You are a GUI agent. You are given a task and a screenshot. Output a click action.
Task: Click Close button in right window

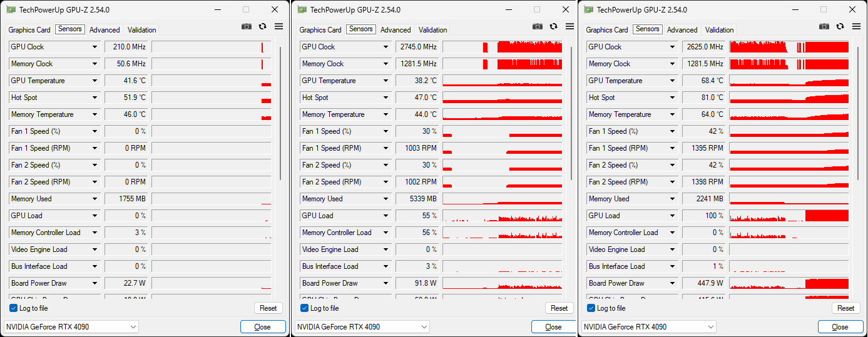pyautogui.click(x=840, y=327)
